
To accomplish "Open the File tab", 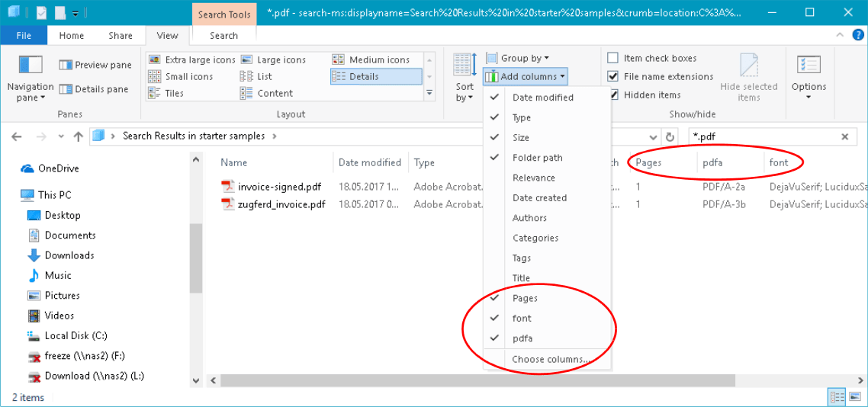I will (x=24, y=35).
